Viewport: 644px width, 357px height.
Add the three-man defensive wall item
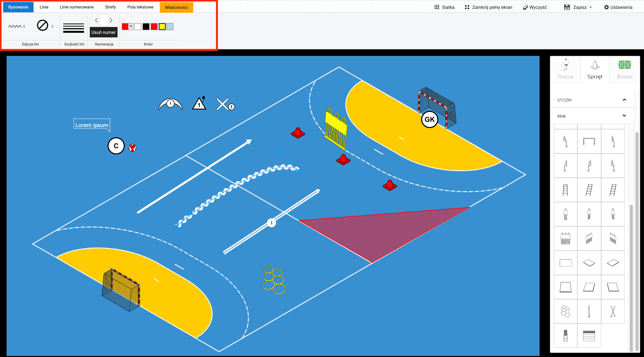(565, 238)
